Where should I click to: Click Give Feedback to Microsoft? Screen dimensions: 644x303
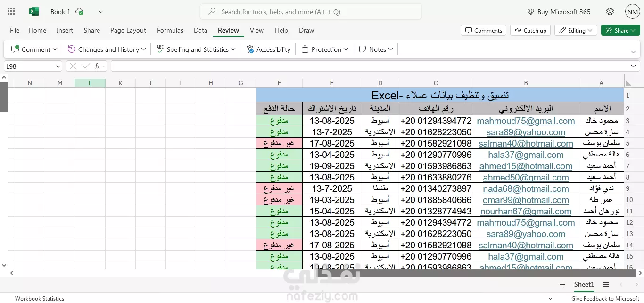click(x=605, y=298)
